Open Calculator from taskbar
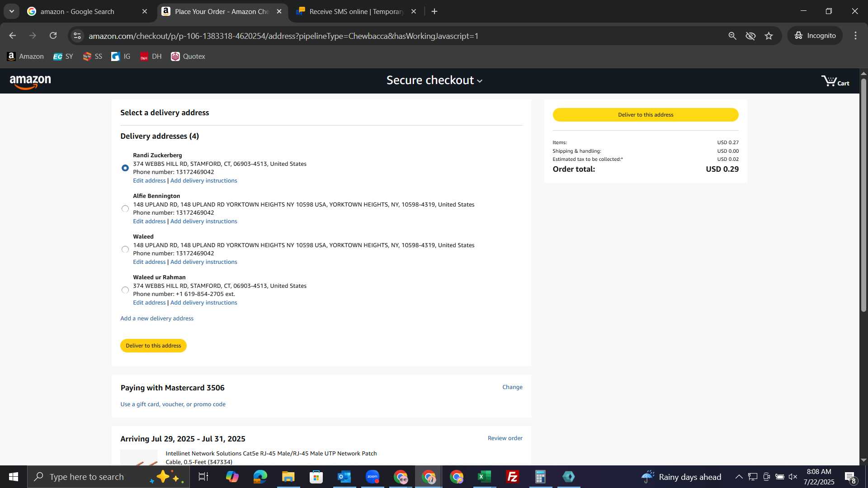868x488 pixels. 541,477
